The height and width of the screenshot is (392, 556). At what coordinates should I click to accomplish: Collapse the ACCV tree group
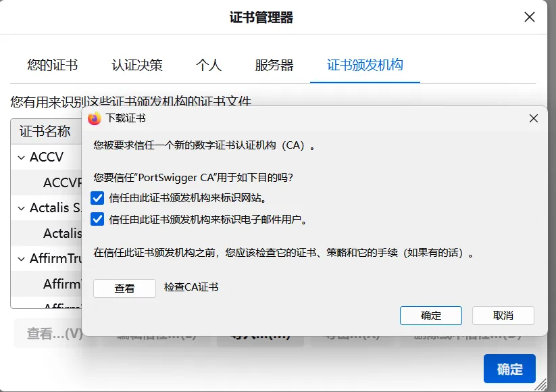click(21, 157)
